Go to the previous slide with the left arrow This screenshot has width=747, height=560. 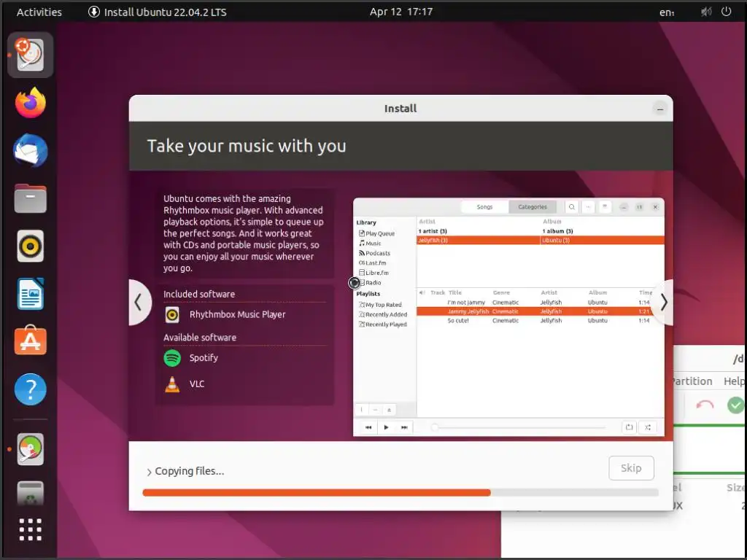pos(139,303)
